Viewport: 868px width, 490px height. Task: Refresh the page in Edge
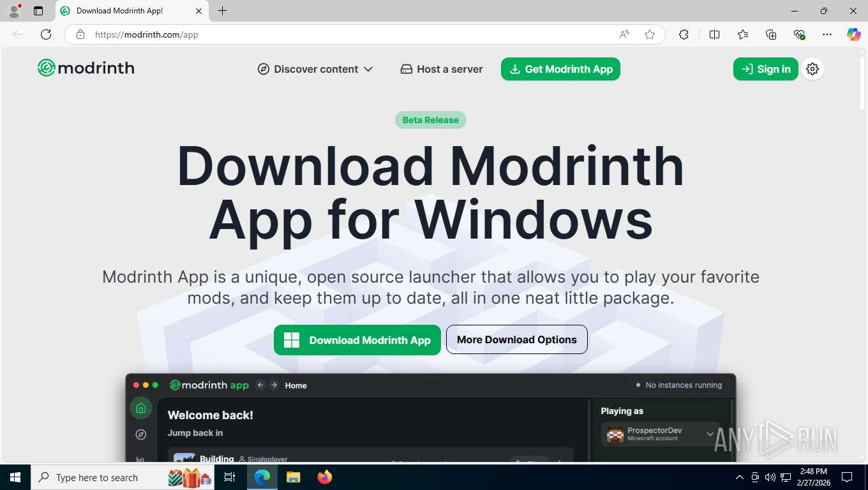pyautogui.click(x=46, y=34)
